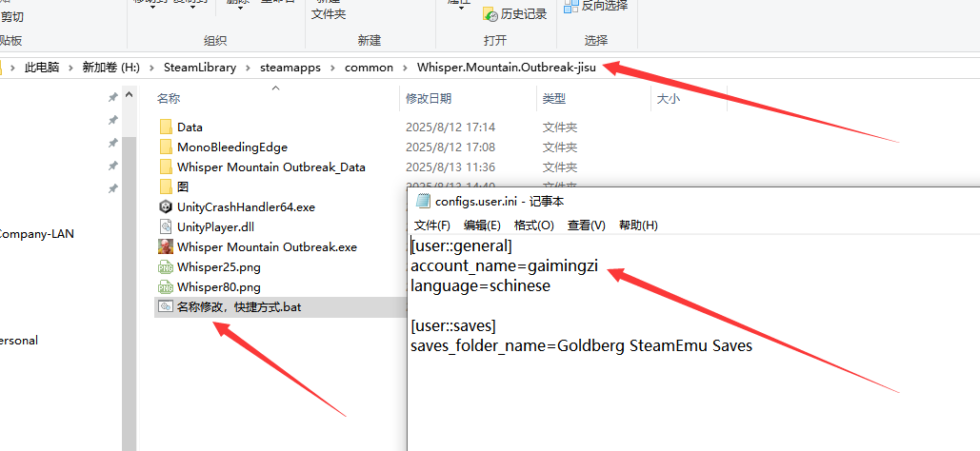Select the MonoBleedingEdge folder

[x=231, y=147]
